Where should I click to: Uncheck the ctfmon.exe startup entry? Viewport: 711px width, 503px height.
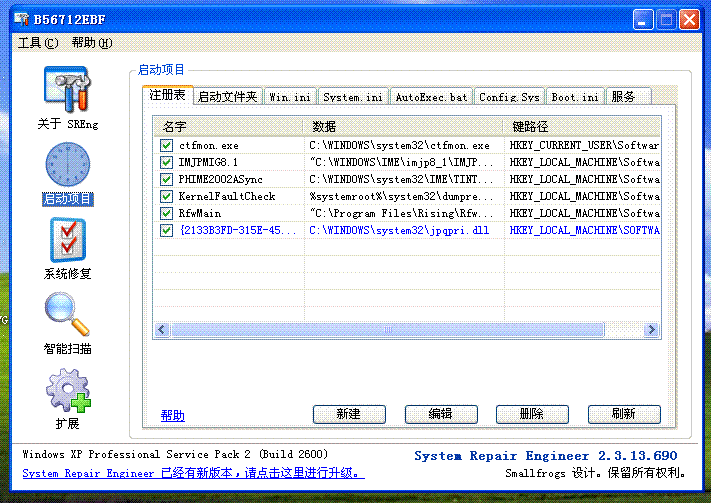167,146
